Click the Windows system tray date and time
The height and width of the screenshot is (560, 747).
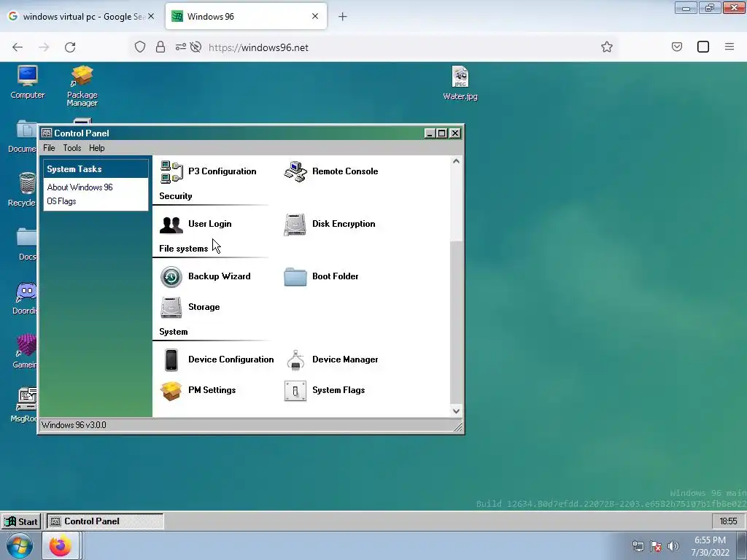coord(710,546)
